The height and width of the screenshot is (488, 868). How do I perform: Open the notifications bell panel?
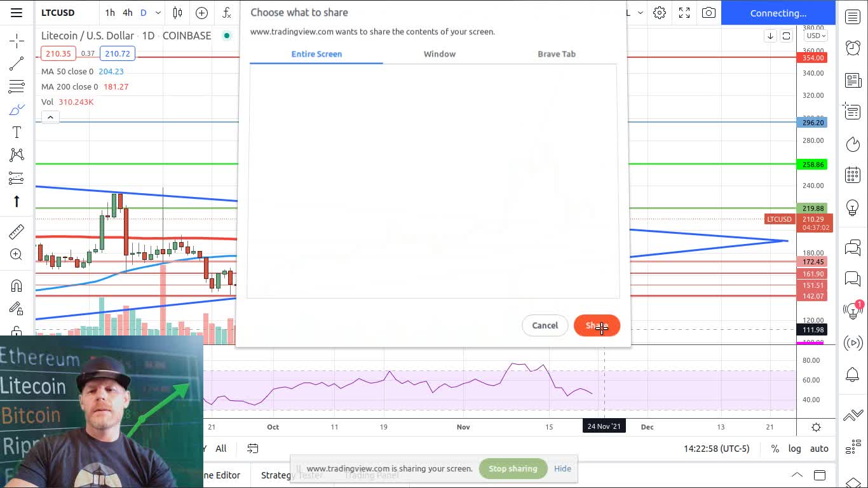[853, 374]
